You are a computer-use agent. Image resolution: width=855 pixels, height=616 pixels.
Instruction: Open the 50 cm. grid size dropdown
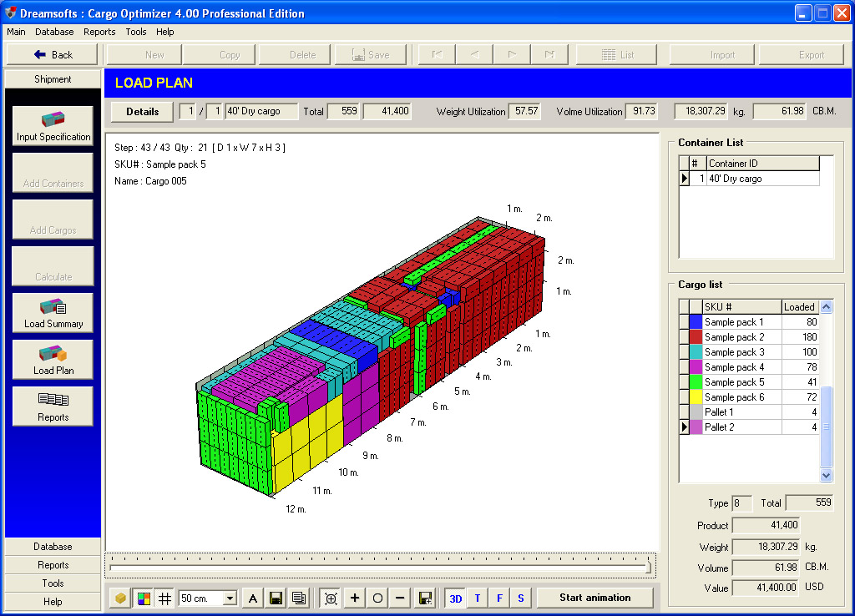tap(230, 598)
